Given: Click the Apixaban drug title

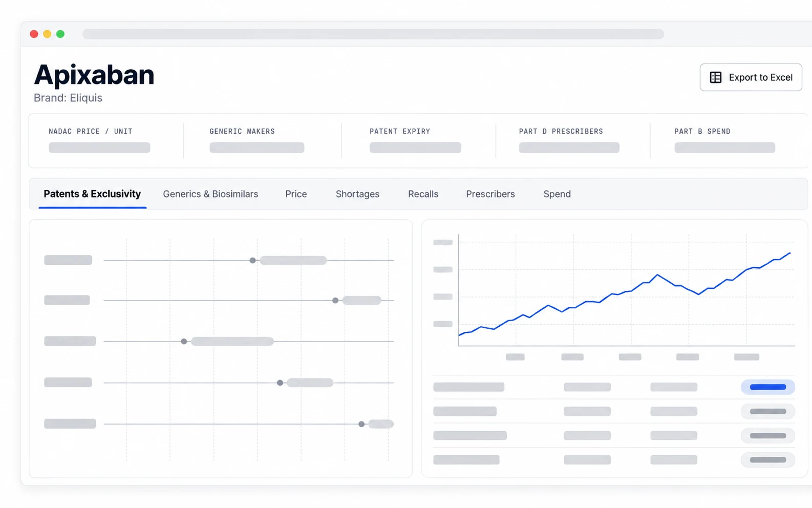Looking at the screenshot, I should (x=94, y=75).
